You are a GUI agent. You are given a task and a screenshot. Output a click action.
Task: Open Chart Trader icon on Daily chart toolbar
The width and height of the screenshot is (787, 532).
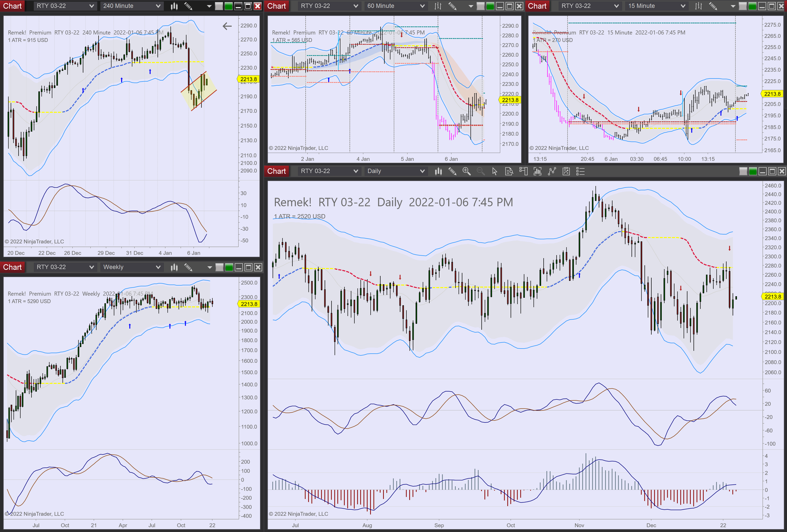coord(523,171)
